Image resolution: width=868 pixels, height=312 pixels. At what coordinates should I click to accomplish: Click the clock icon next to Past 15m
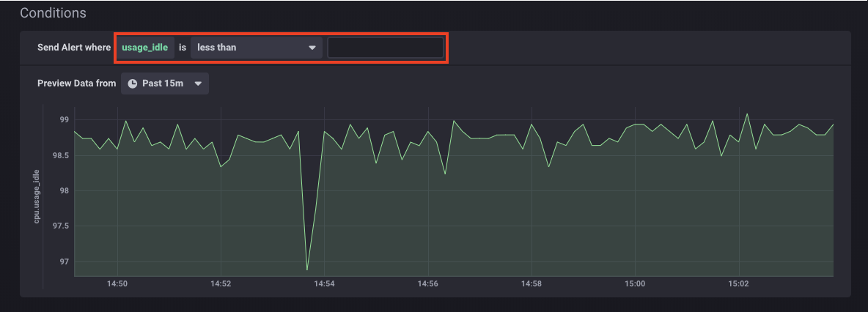[133, 83]
